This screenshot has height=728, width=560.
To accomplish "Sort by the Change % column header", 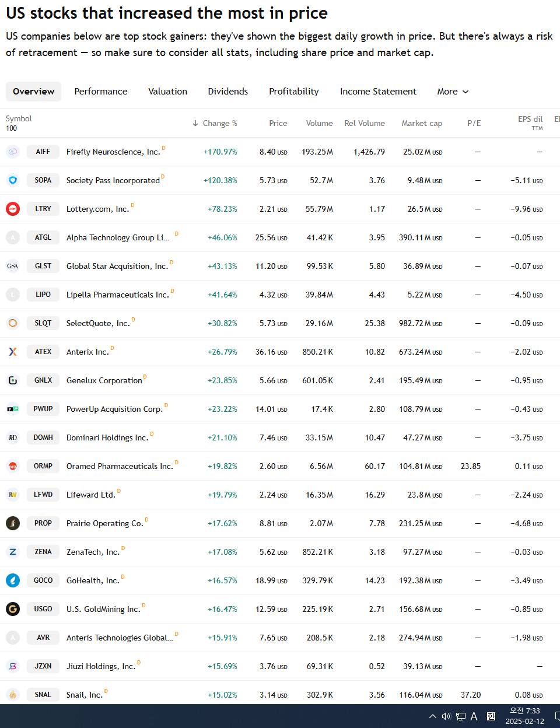I will pos(215,123).
